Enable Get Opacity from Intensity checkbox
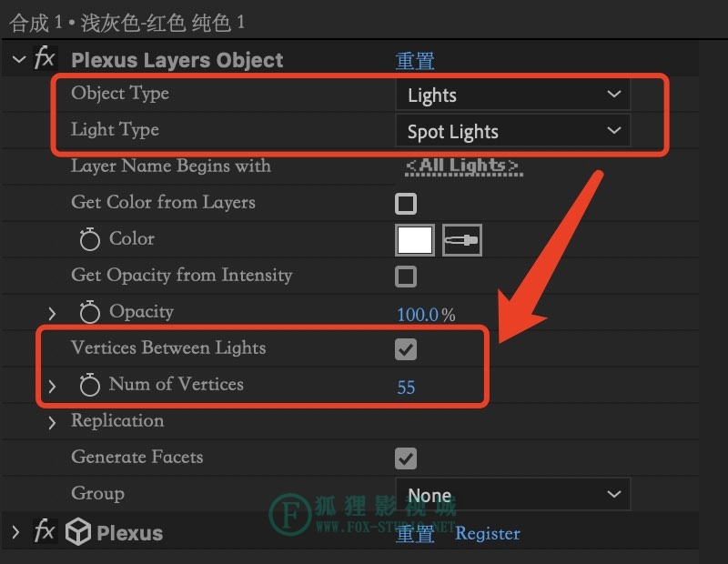The width and height of the screenshot is (728, 564). coord(406,277)
